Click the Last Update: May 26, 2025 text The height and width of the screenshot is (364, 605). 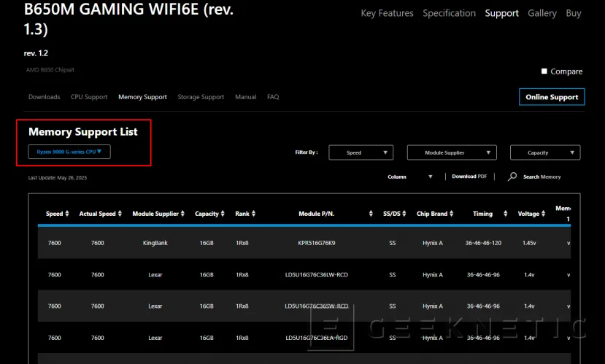(x=58, y=178)
